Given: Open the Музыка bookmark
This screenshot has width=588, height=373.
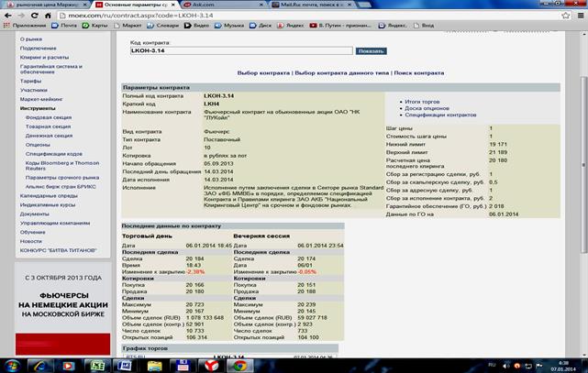Looking at the screenshot, I should coord(229,26).
